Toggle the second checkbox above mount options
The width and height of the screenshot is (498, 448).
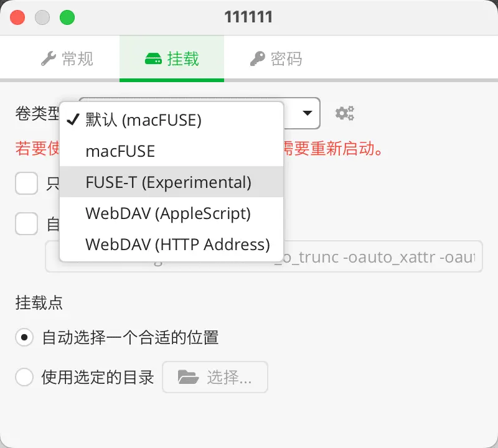pos(27,224)
